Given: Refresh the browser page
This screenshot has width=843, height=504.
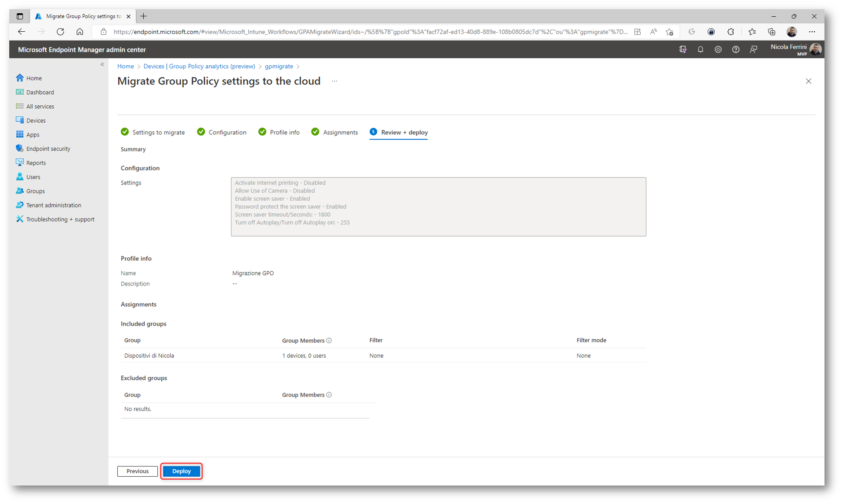Looking at the screenshot, I should click(60, 32).
